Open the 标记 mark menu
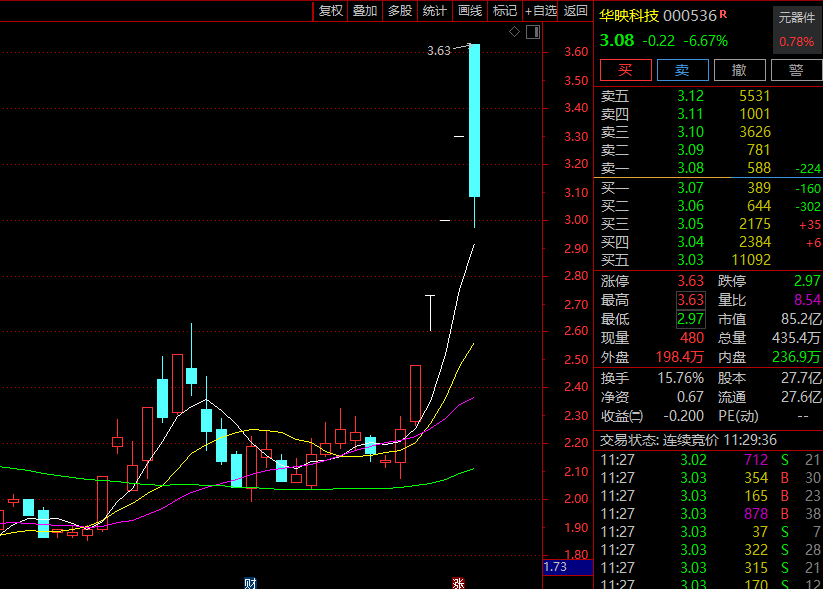Viewport: 823px width, 589px height. [x=505, y=11]
